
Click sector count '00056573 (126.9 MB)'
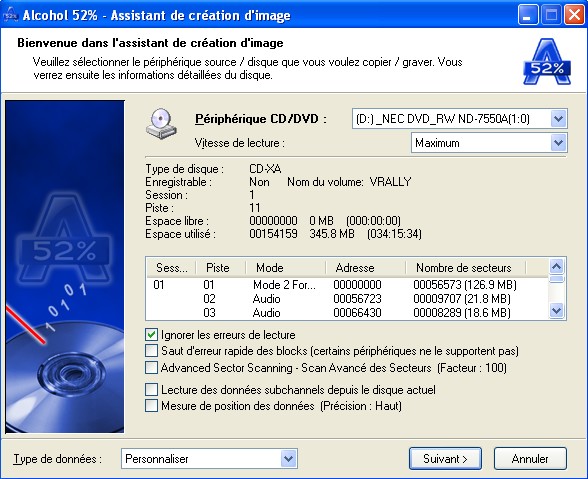coord(465,285)
